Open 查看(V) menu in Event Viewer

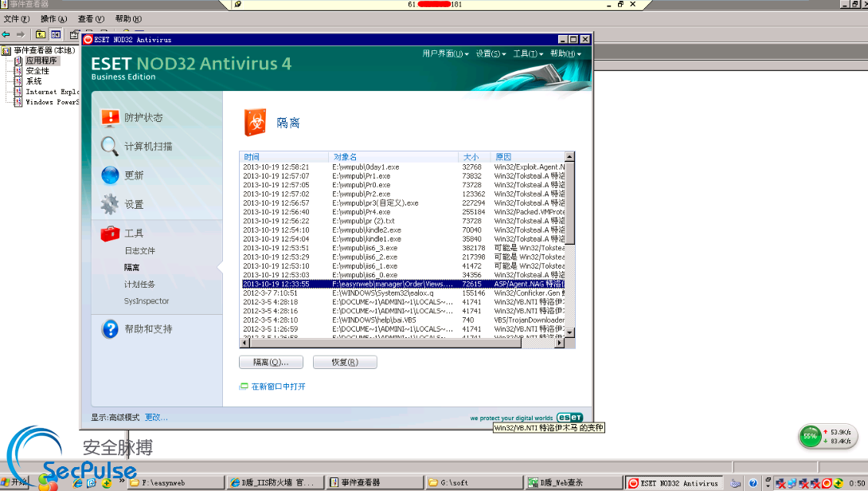[91, 19]
